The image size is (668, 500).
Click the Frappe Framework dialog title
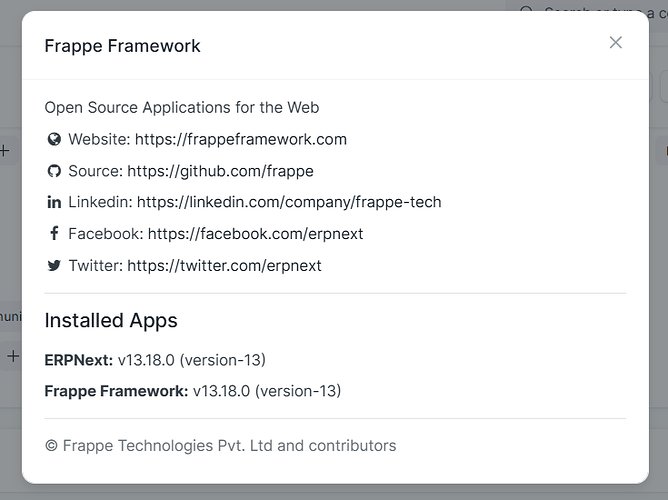(x=122, y=46)
